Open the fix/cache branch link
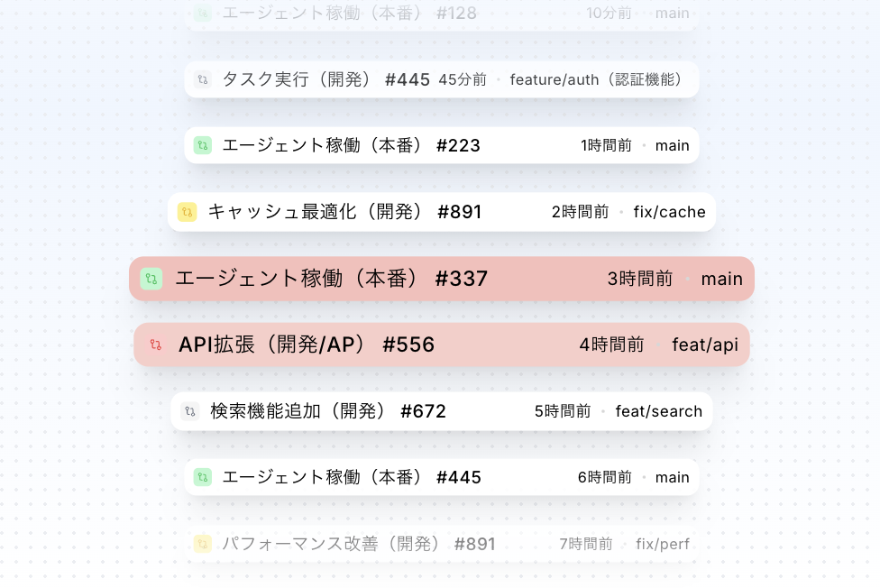Image resolution: width=880 pixels, height=588 pixels. (669, 211)
